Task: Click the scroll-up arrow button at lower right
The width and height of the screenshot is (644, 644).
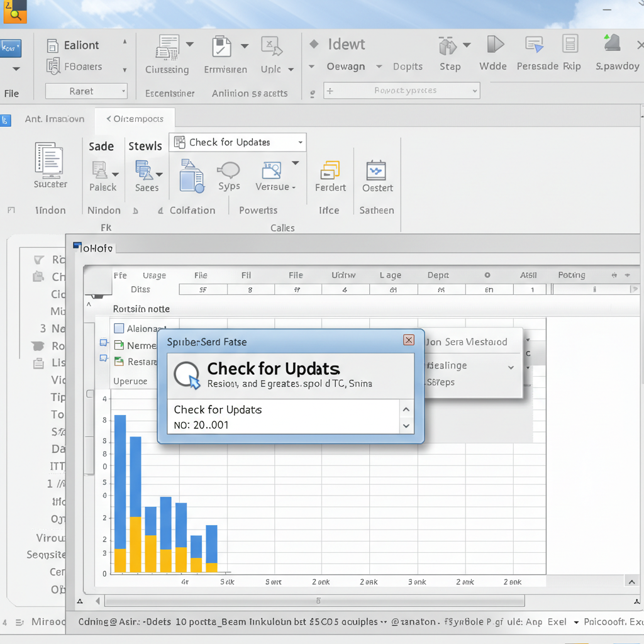Action: click(x=631, y=582)
